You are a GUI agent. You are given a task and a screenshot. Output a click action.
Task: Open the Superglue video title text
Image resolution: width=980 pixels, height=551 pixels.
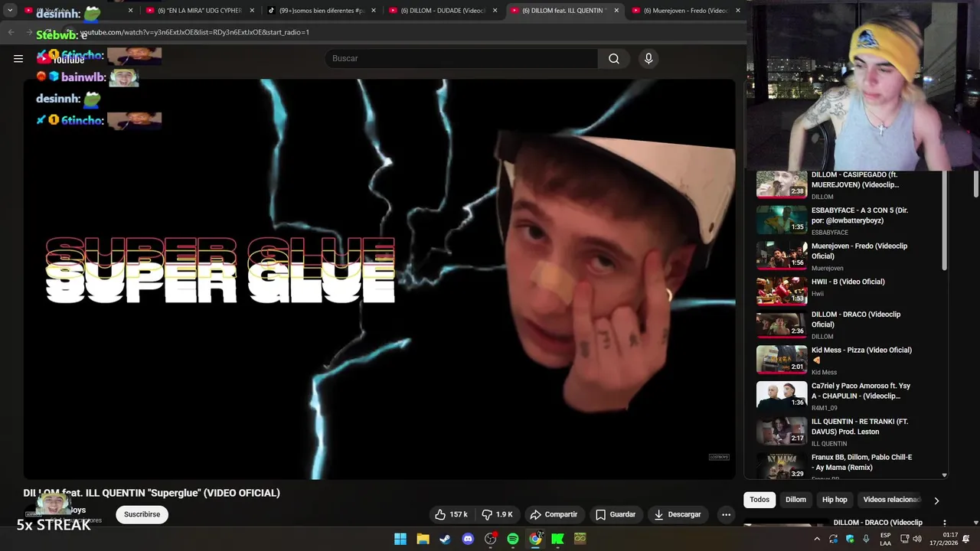point(152,493)
